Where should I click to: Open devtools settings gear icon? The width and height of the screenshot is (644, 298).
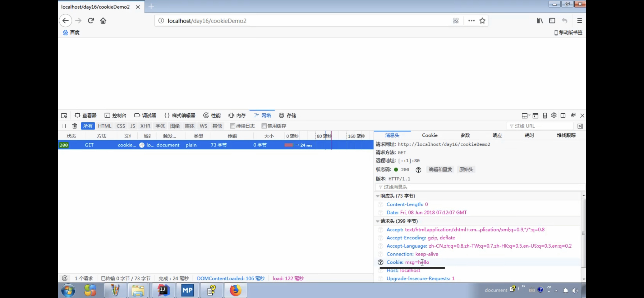554,116
